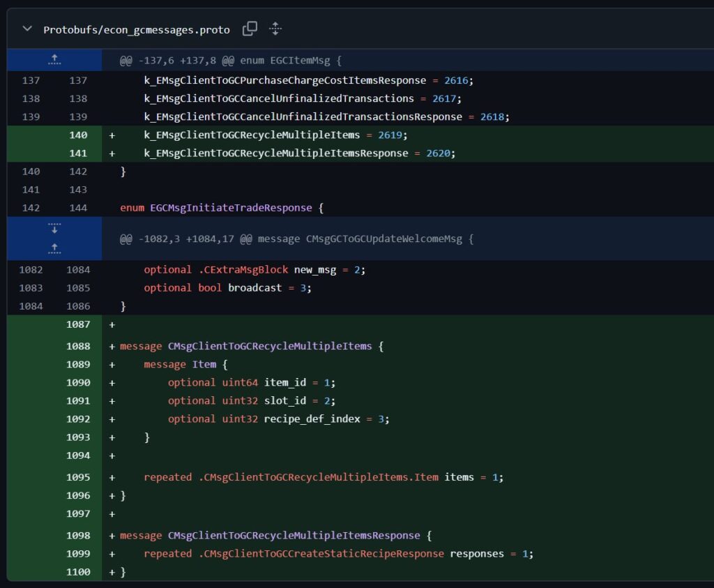The width and height of the screenshot is (714, 588).
Task: Click the optional uint64 item_id code line
Action: (252, 382)
